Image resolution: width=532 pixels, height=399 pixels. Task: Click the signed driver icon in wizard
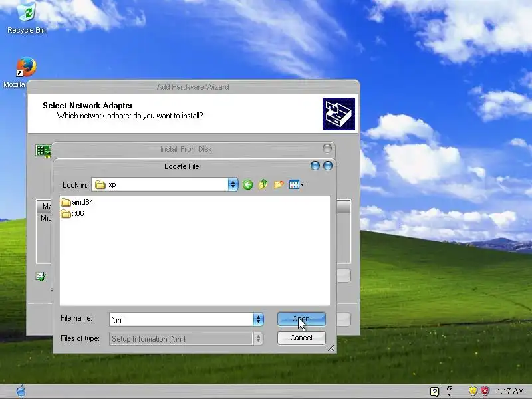41,277
